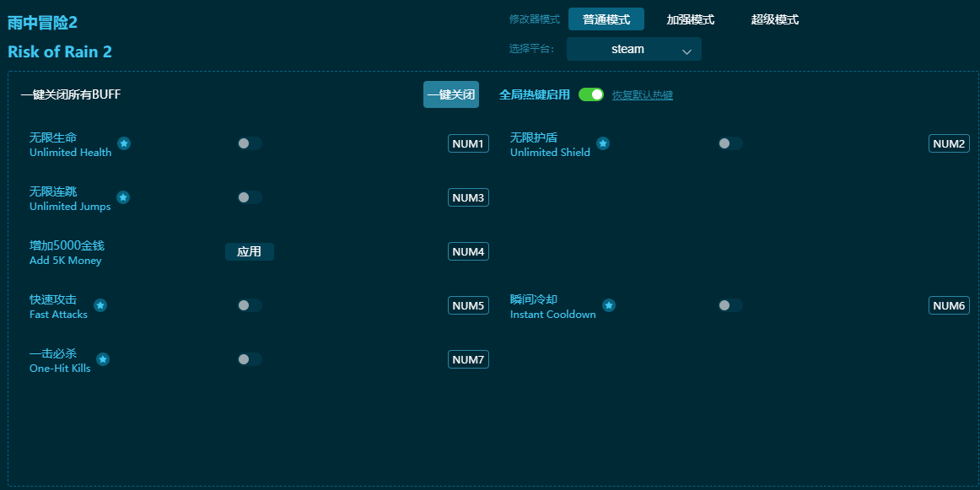Click star icon beside One-Hit Kills

(x=103, y=359)
